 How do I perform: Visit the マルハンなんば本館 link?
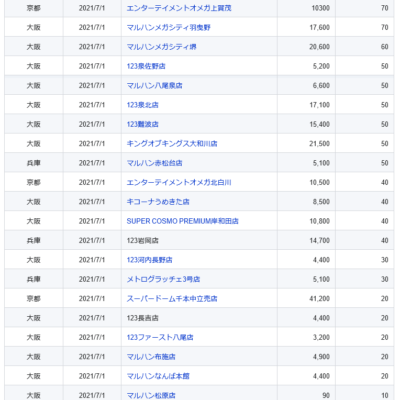158,376
